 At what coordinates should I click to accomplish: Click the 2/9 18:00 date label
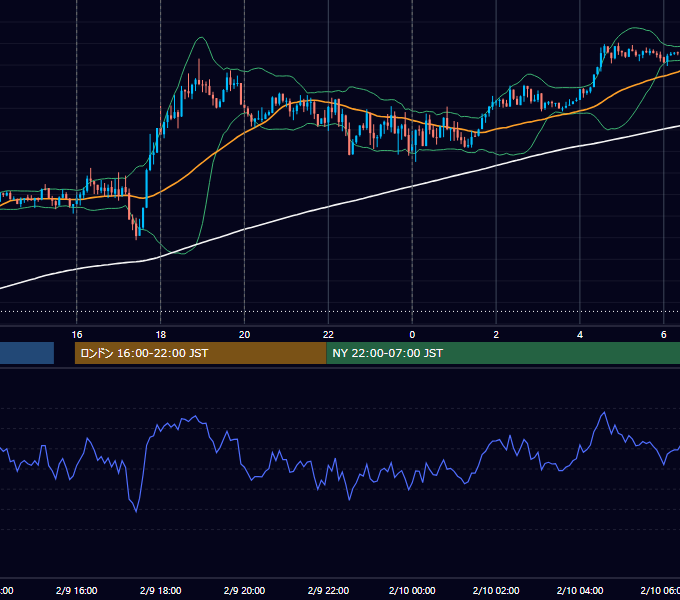coord(160,590)
